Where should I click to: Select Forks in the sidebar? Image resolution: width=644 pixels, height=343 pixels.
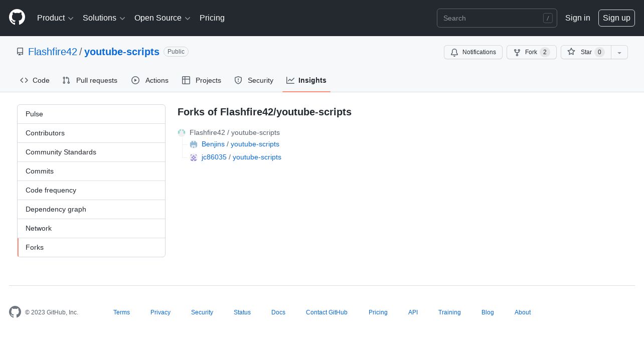pyautogui.click(x=91, y=248)
